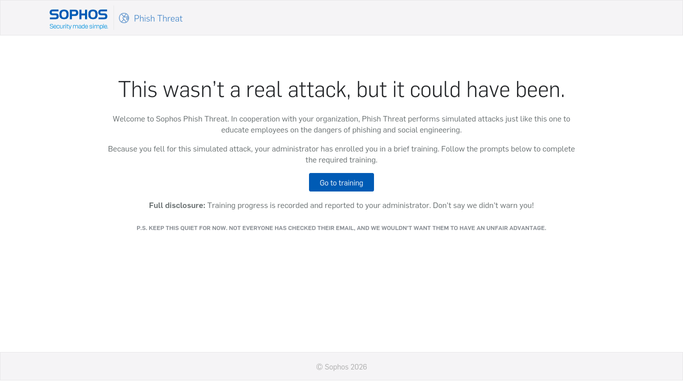Click the word "could" in the headline
This screenshot has height=384, width=683.
point(435,89)
